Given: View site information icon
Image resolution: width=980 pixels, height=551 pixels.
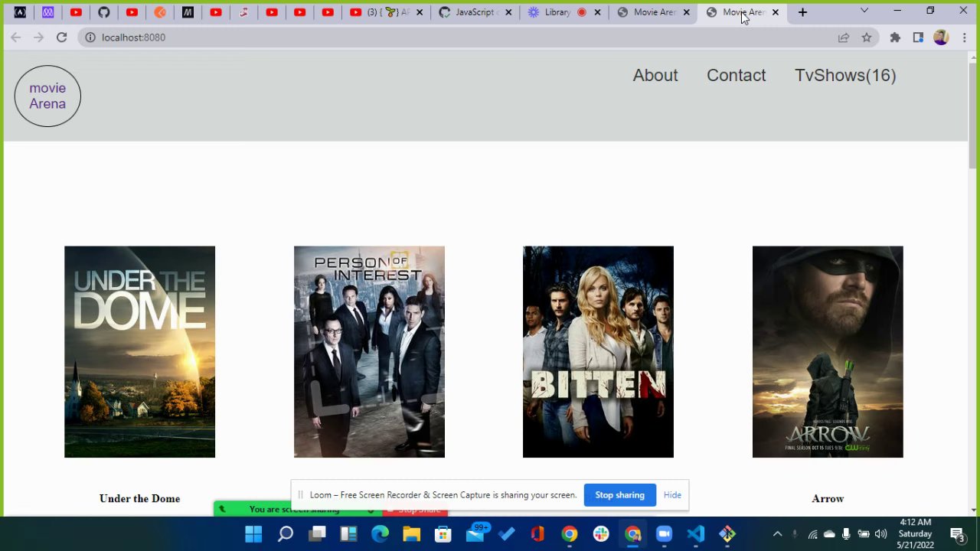Looking at the screenshot, I should (x=90, y=37).
